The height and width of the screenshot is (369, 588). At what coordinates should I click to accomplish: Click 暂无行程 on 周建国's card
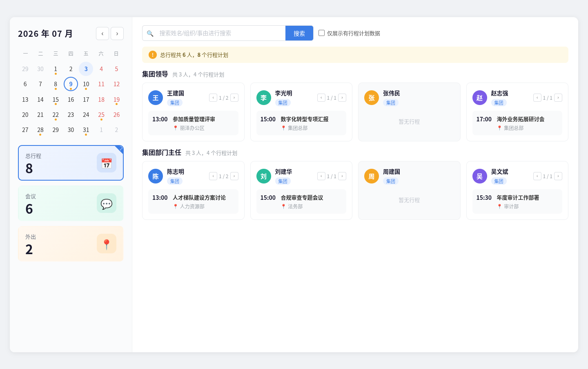[409, 200]
